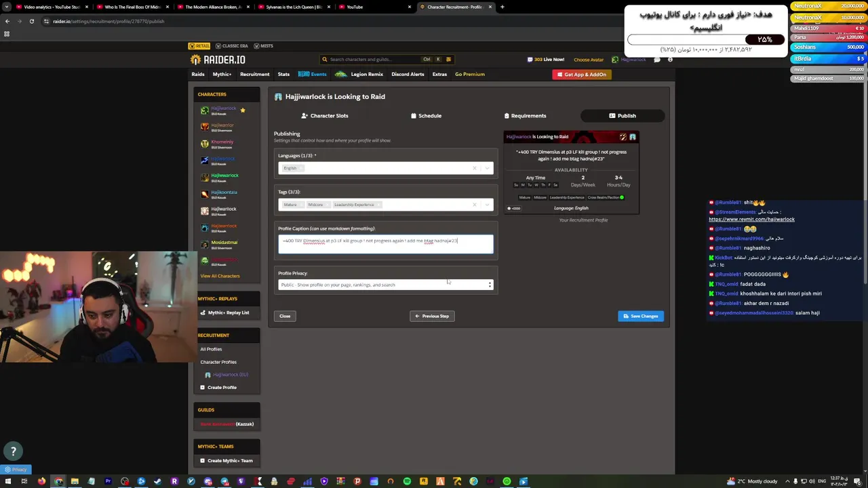Open the Extras menu
The width and height of the screenshot is (868, 488).
click(439, 74)
